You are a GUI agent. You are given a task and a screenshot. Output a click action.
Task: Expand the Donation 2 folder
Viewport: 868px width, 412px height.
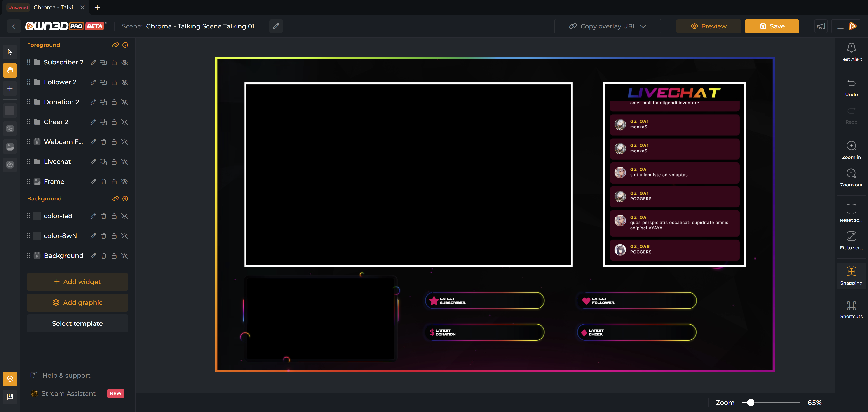click(37, 102)
